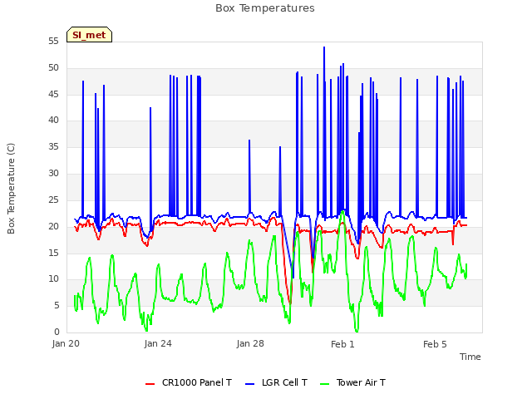Toggle Tower Air T legend entry
Image resolution: width=532 pixels, height=399 pixels.
352,382
